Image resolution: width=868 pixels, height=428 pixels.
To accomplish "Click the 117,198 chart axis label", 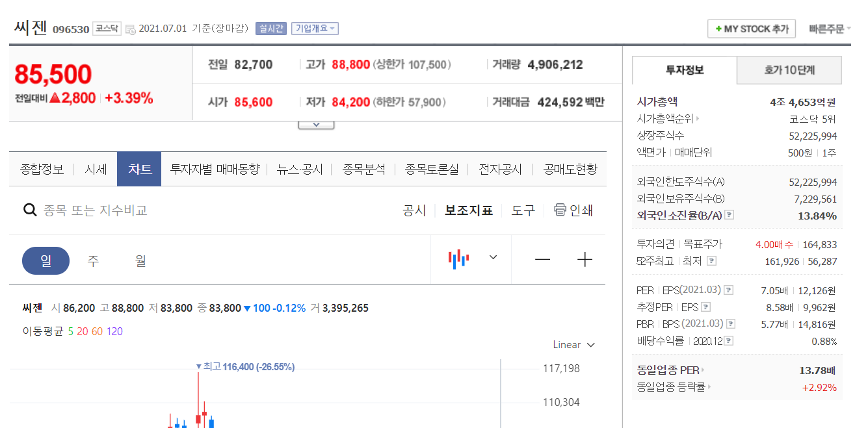I will (x=561, y=369).
